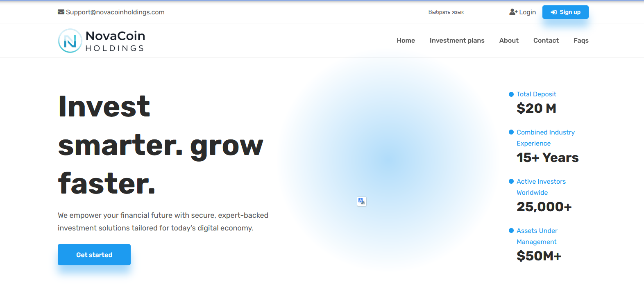Click the $20 M value

(x=536, y=108)
